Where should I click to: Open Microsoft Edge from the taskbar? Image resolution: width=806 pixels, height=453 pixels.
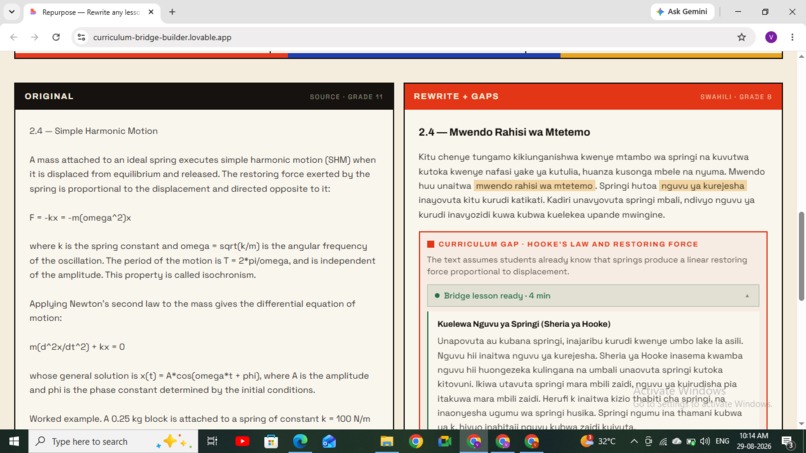pos(300,441)
